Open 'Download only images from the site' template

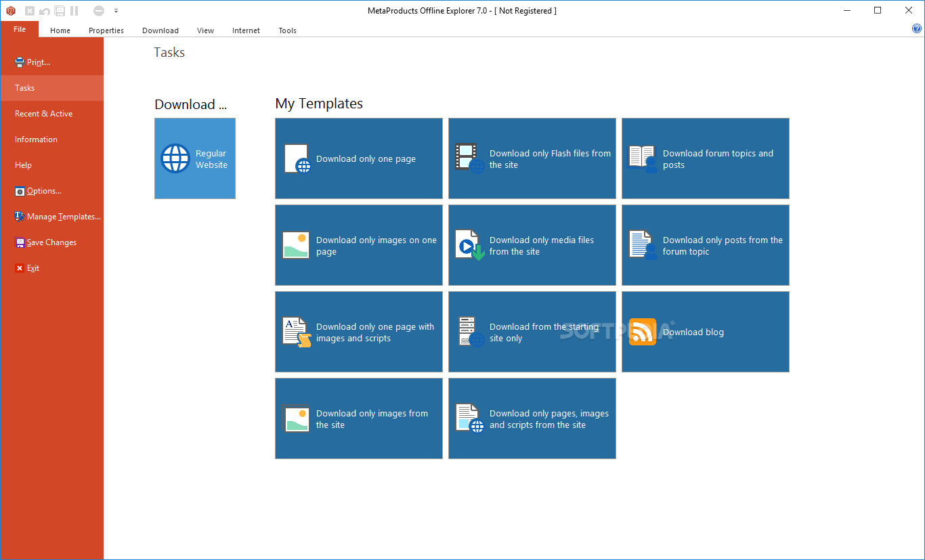click(359, 418)
